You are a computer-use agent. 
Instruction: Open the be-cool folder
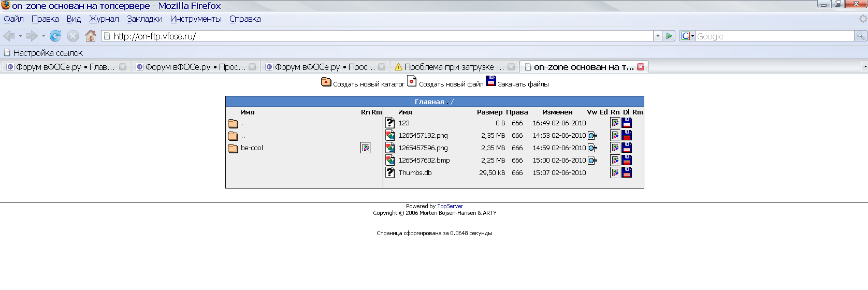point(252,148)
